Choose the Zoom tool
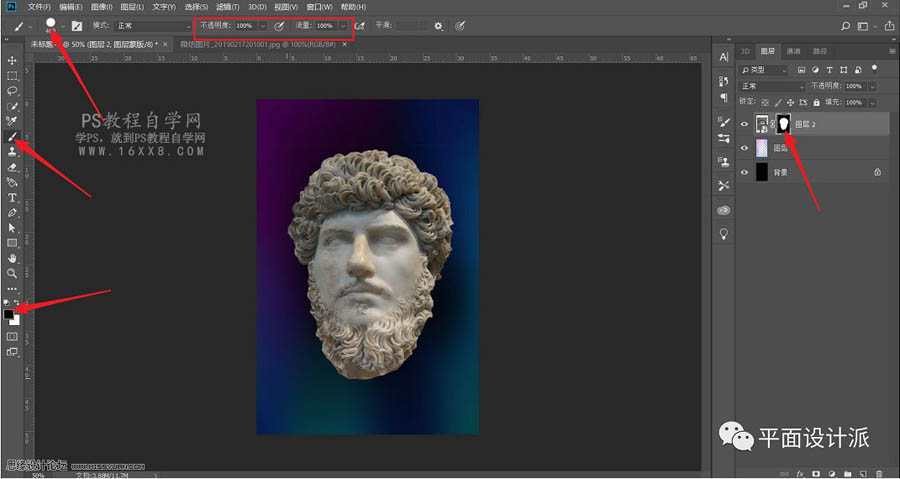The width and height of the screenshot is (900, 479). 12,273
